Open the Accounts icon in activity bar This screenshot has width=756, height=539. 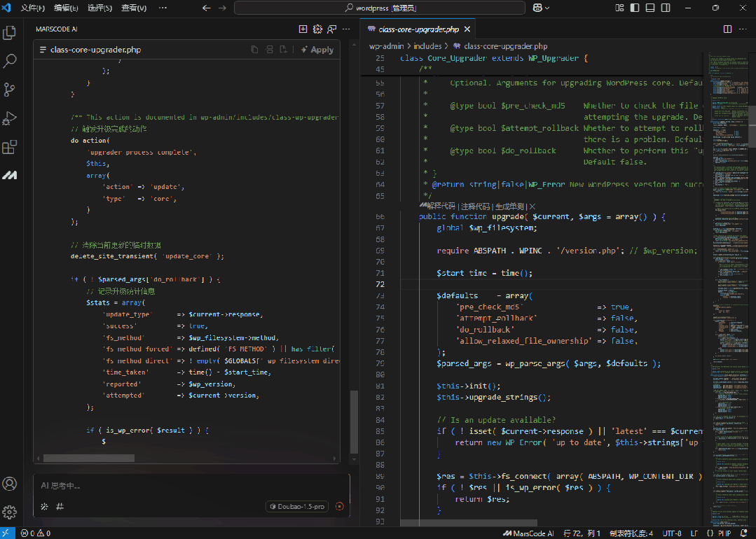click(10, 484)
